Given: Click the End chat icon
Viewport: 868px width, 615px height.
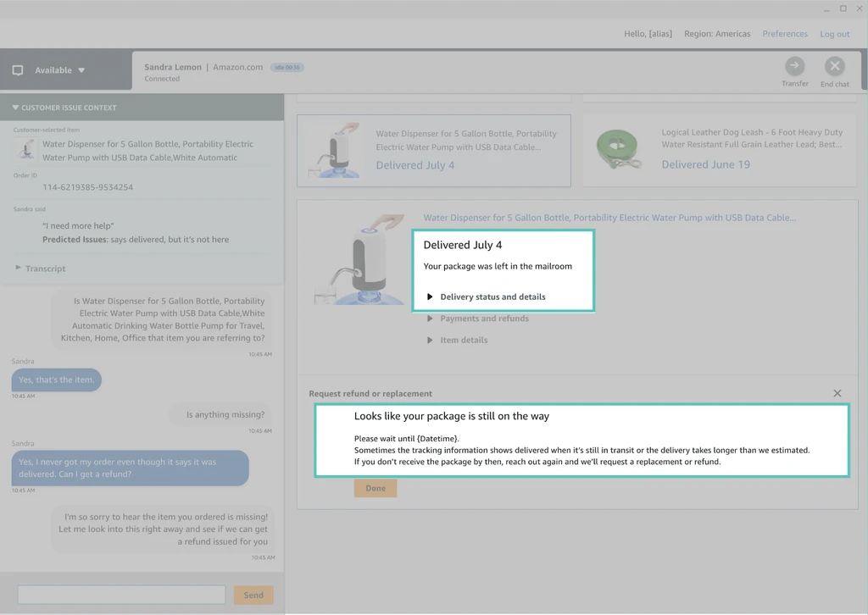Looking at the screenshot, I should point(834,66).
